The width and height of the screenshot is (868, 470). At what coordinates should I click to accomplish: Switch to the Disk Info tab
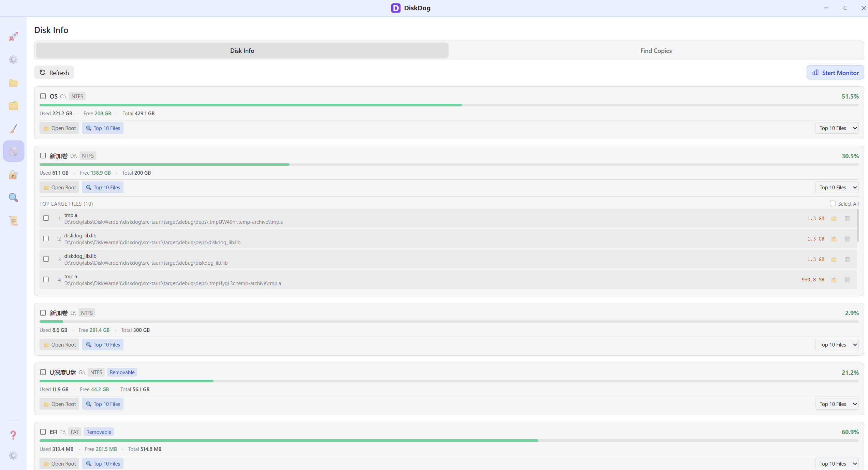tap(242, 50)
